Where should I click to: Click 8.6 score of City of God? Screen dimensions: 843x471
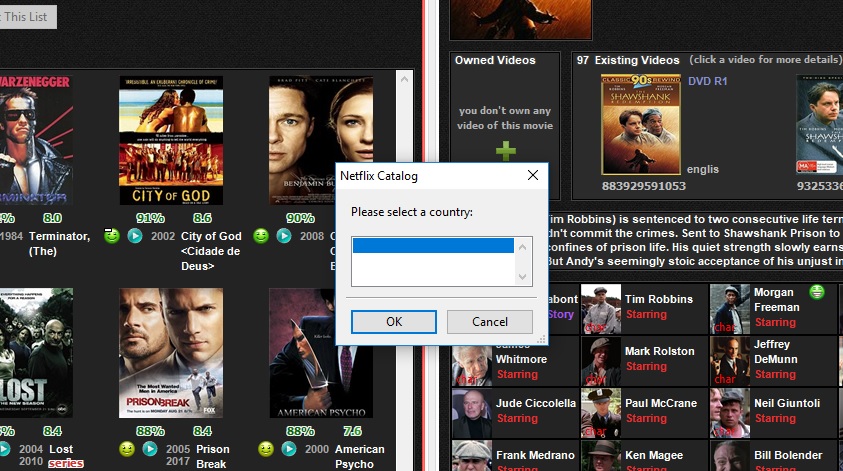pyautogui.click(x=202, y=218)
